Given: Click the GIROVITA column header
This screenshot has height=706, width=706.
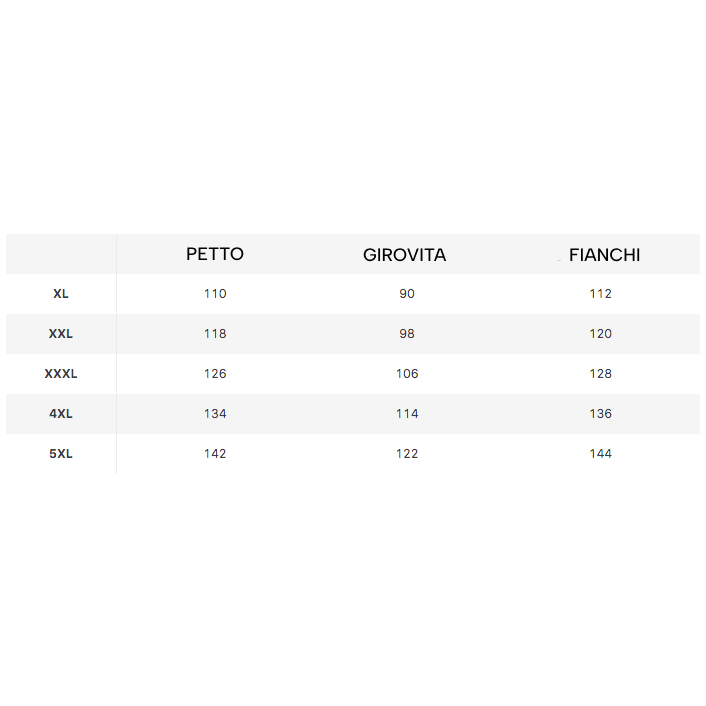Looking at the screenshot, I should click(404, 255).
